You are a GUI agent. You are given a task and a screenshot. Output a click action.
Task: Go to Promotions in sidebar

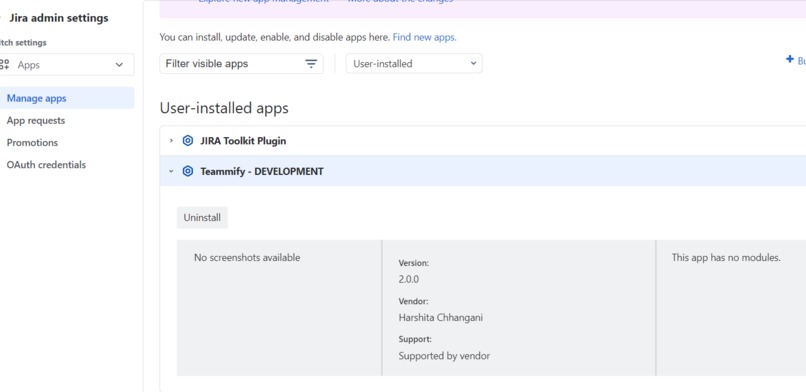32,142
